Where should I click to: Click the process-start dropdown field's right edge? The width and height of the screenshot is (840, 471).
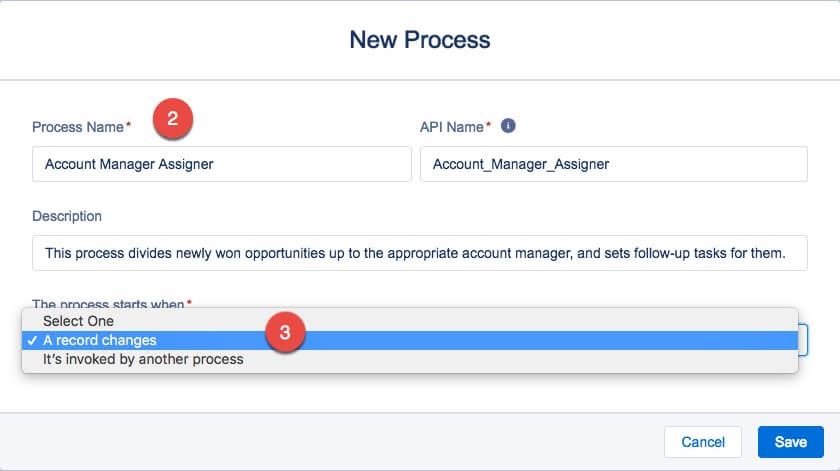803,340
